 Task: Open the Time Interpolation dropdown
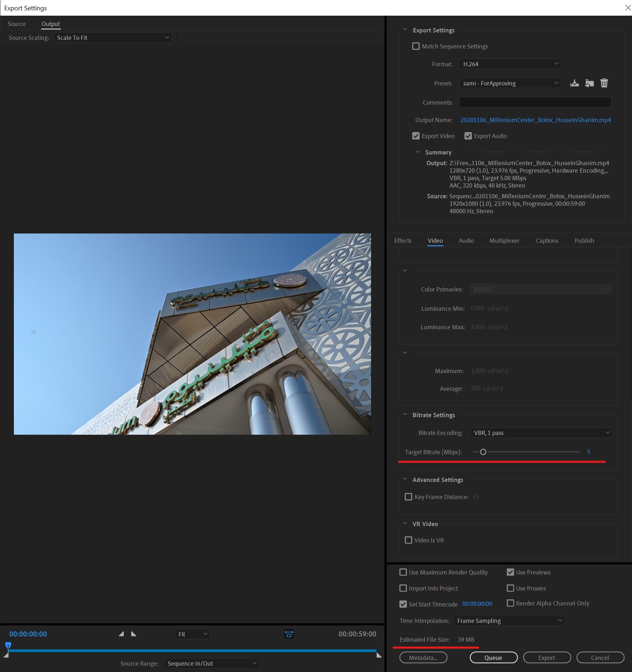(x=509, y=620)
